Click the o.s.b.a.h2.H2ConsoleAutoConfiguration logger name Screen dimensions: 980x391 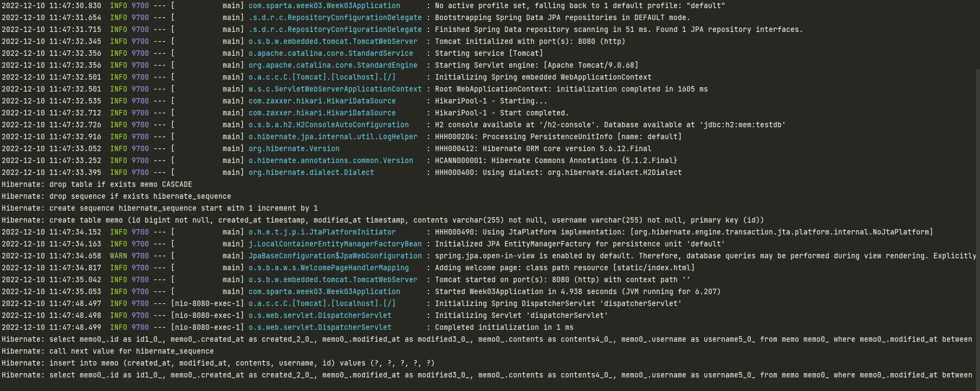pos(328,125)
